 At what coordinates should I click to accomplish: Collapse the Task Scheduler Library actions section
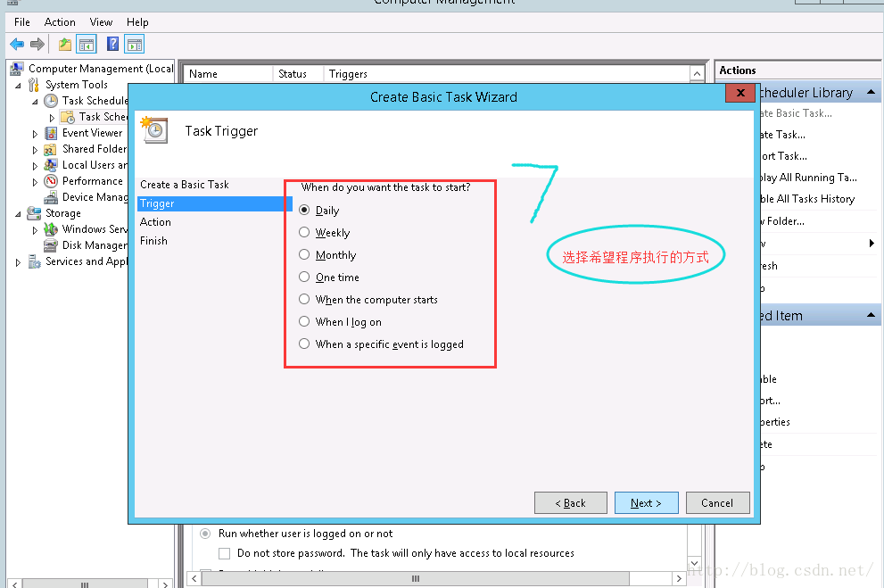point(871,92)
